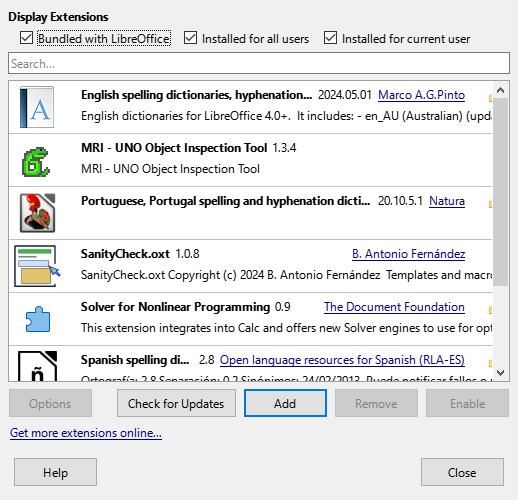
Task: Select MRI - UNO Object Inspection Tool title
Action: 174,148
